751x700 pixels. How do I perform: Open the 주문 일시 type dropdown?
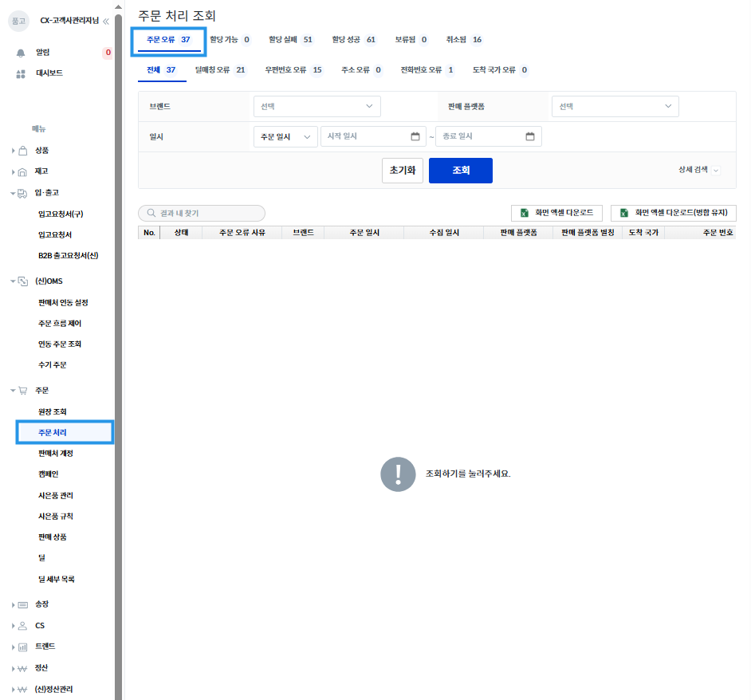(285, 136)
